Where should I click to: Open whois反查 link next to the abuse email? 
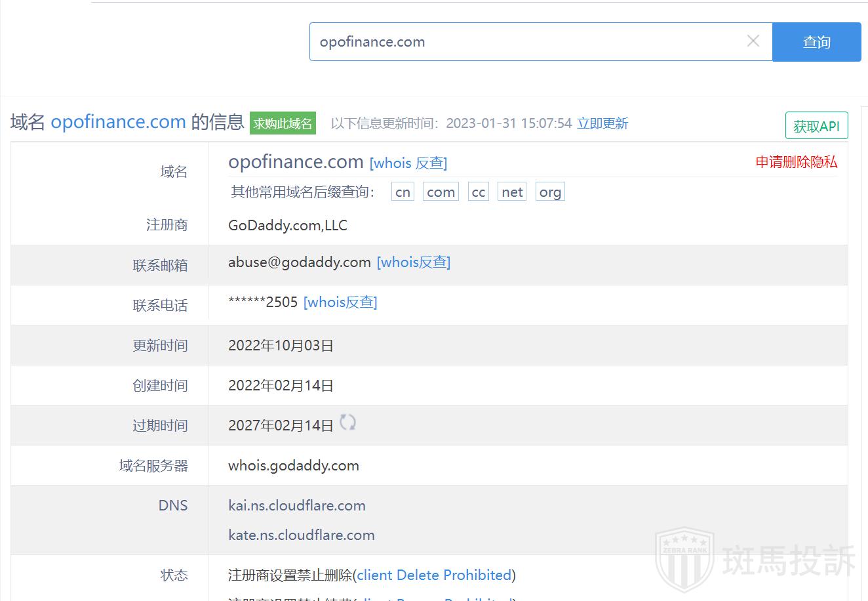coord(413,262)
